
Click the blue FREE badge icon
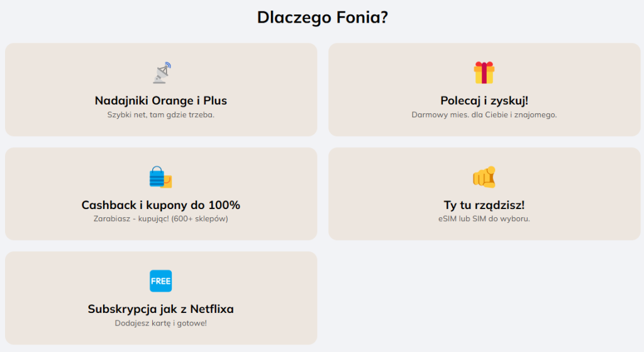point(160,281)
